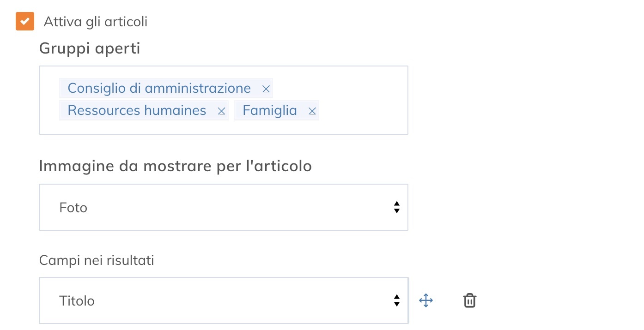Click the stepper arrows on the 'Foto' selector
644x330 pixels.
pyautogui.click(x=397, y=207)
